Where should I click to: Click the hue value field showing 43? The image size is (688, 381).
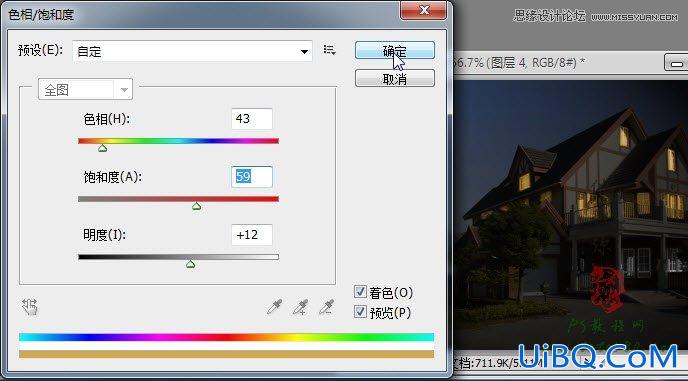tap(252, 119)
